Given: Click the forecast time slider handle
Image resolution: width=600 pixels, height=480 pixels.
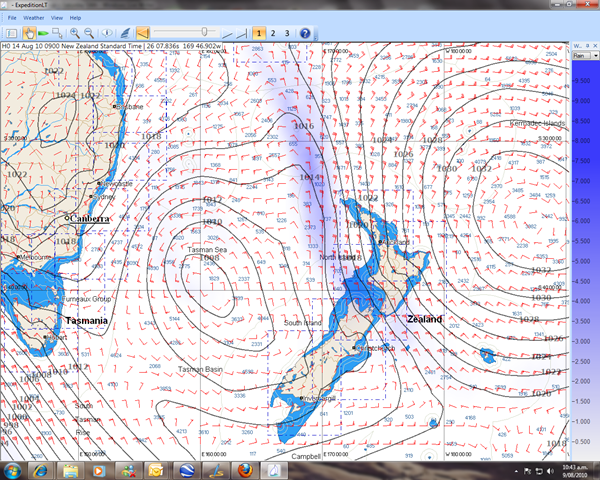Looking at the screenshot, I should coord(204,32).
